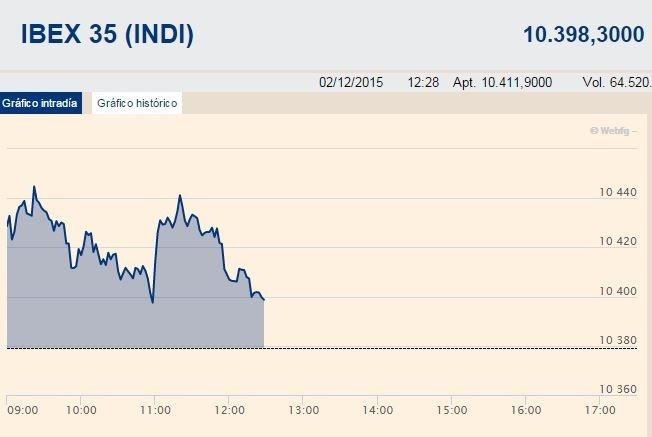Click the 17:00 time axis label
Viewport: 652px width, 437px height.
point(600,410)
